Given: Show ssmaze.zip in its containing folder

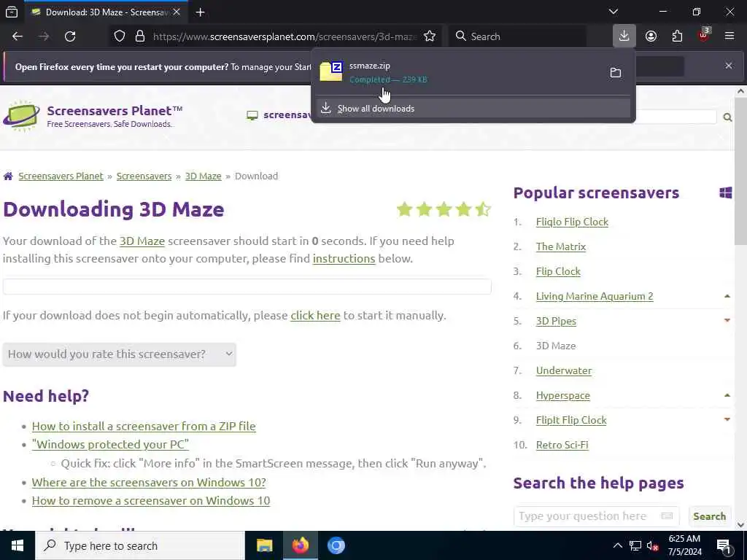Looking at the screenshot, I should [x=616, y=72].
